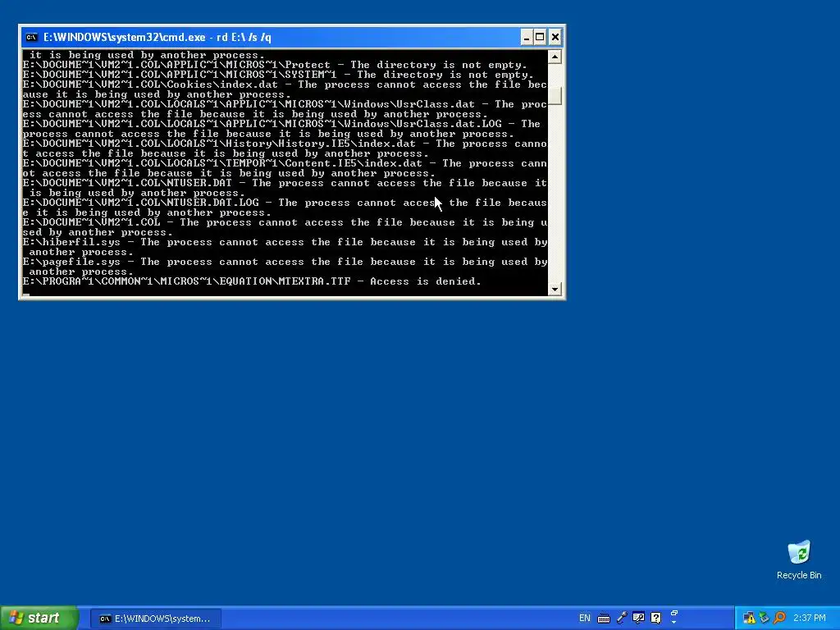Click the microphone icon in language bar

click(622, 619)
